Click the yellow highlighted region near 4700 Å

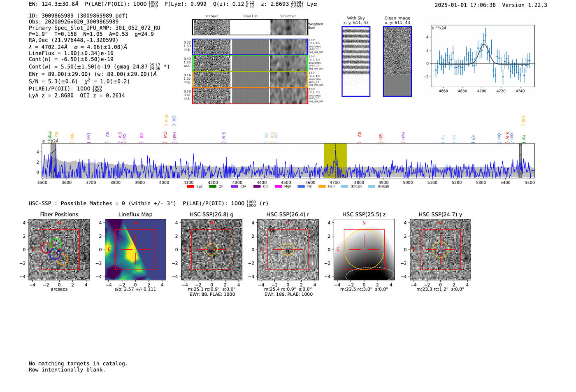[335, 160]
